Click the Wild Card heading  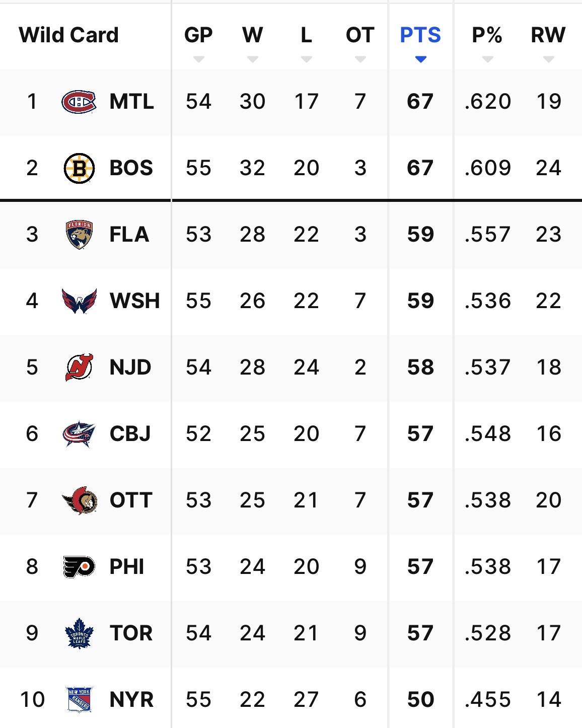pyautogui.click(x=69, y=35)
